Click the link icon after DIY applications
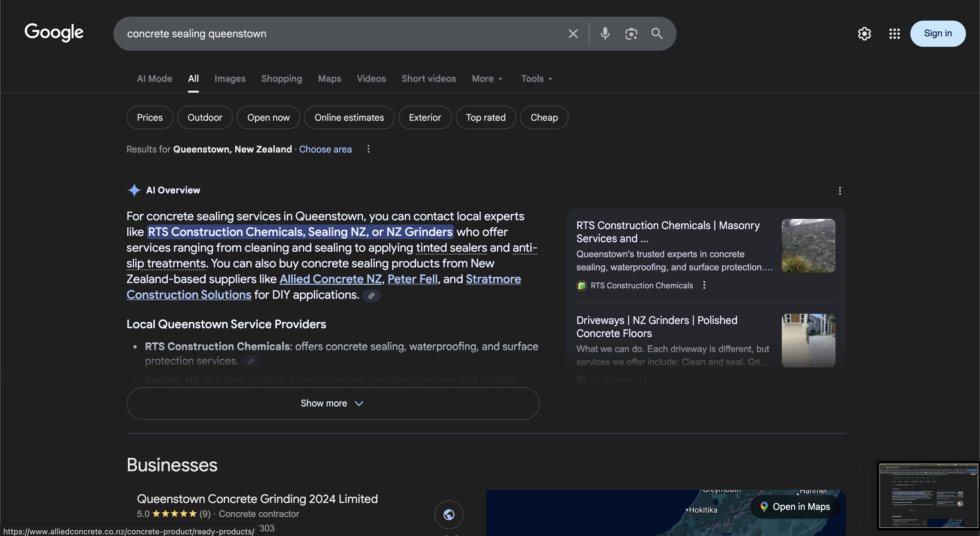 click(x=371, y=296)
